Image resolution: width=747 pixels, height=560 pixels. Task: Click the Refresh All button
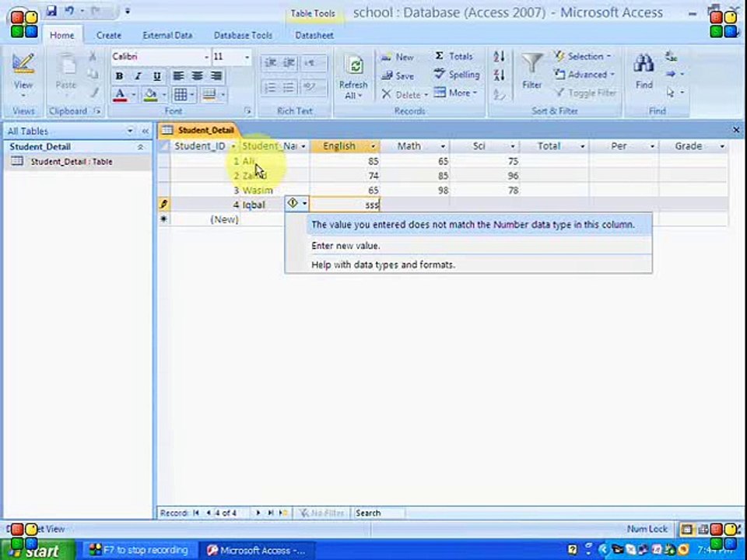(353, 78)
